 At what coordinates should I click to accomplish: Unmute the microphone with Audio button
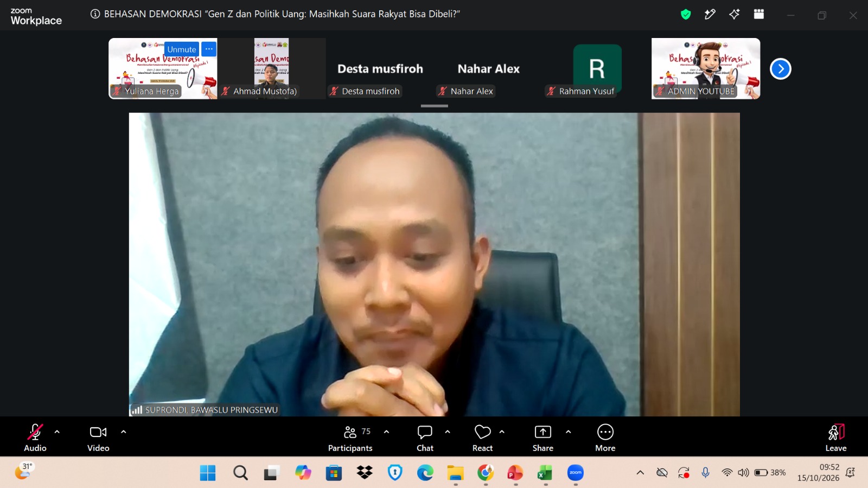pyautogui.click(x=35, y=438)
